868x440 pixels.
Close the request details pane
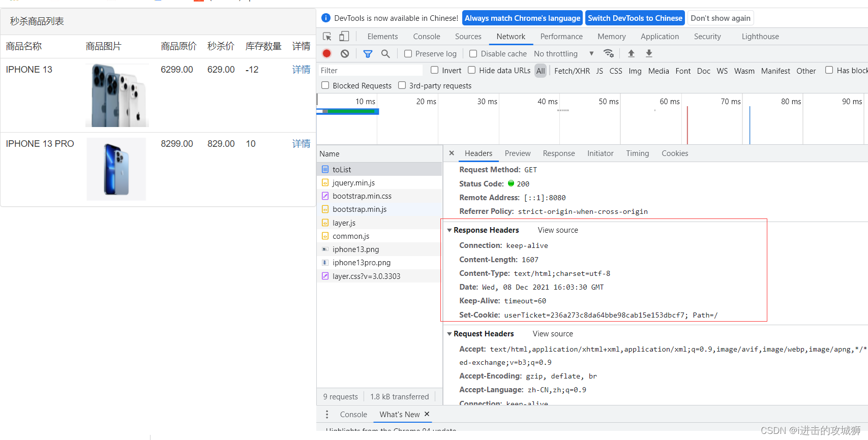click(452, 153)
